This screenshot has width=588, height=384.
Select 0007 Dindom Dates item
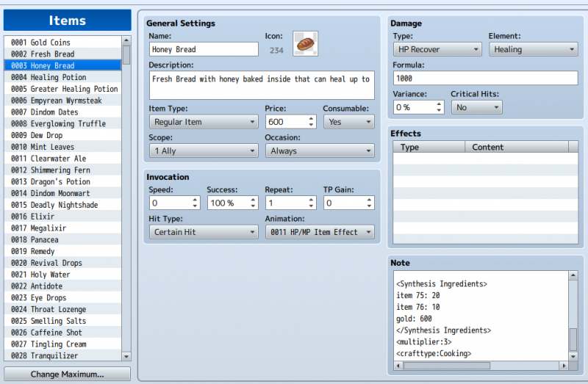pos(62,112)
